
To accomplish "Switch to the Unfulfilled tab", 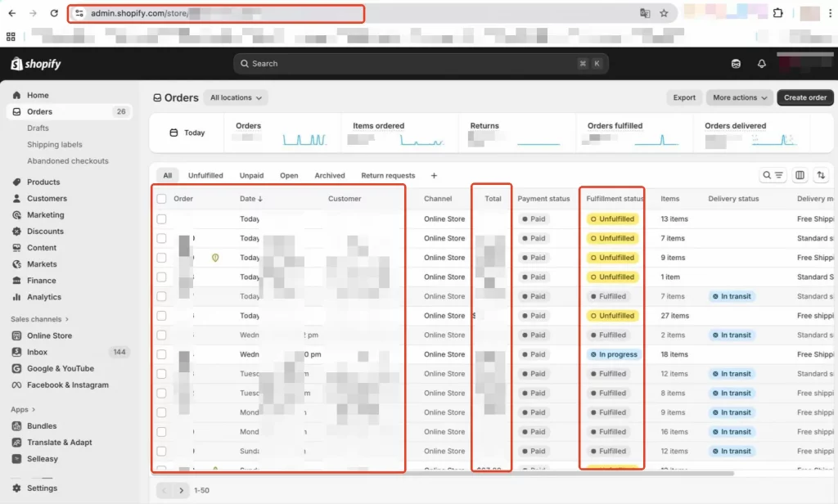I will pyautogui.click(x=205, y=176).
